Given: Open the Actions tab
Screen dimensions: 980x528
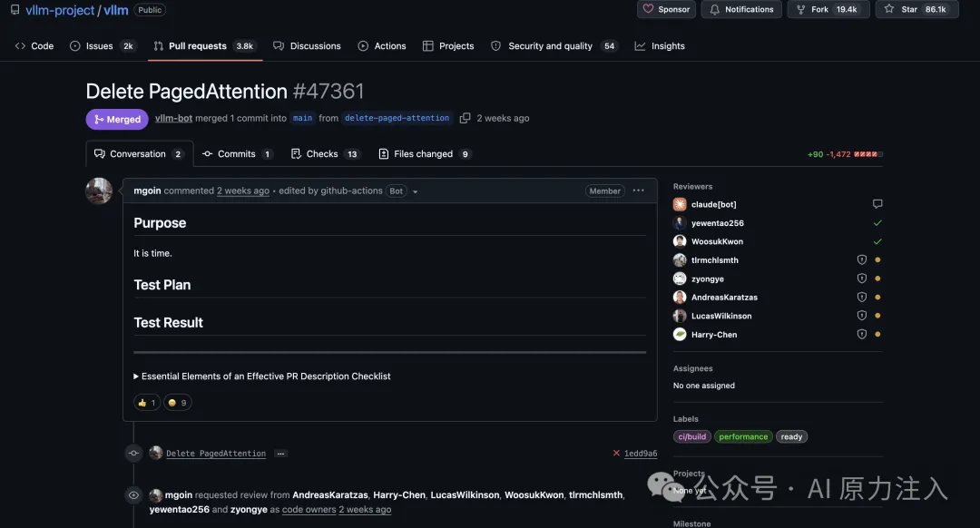Looking at the screenshot, I should [382, 46].
